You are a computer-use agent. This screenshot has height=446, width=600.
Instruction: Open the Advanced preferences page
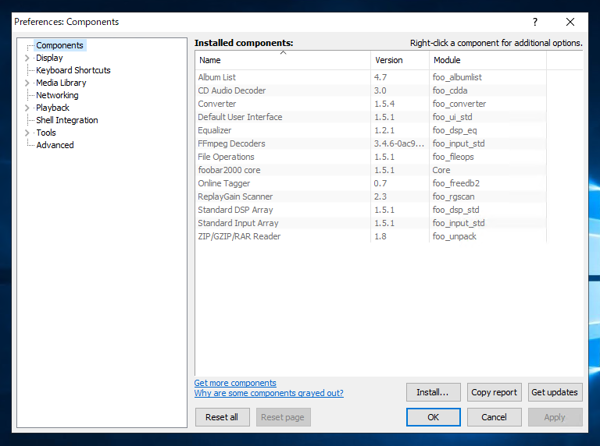55,145
